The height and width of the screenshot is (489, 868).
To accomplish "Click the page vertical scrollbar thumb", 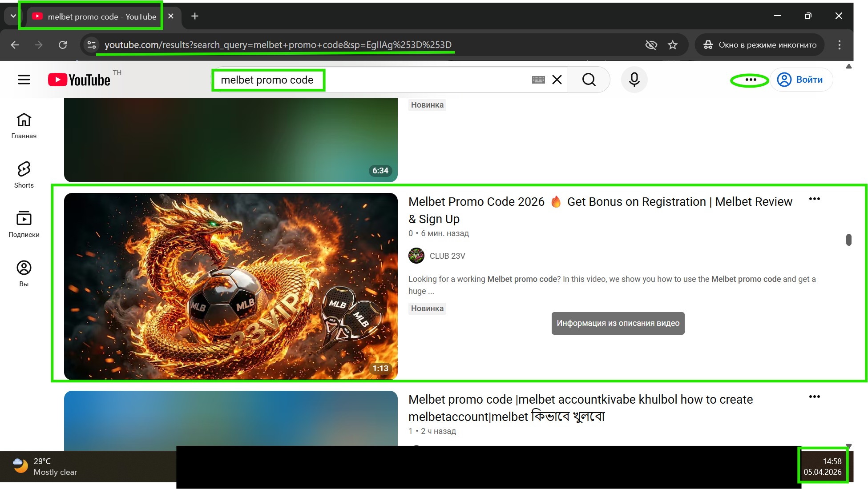I will pyautogui.click(x=848, y=240).
